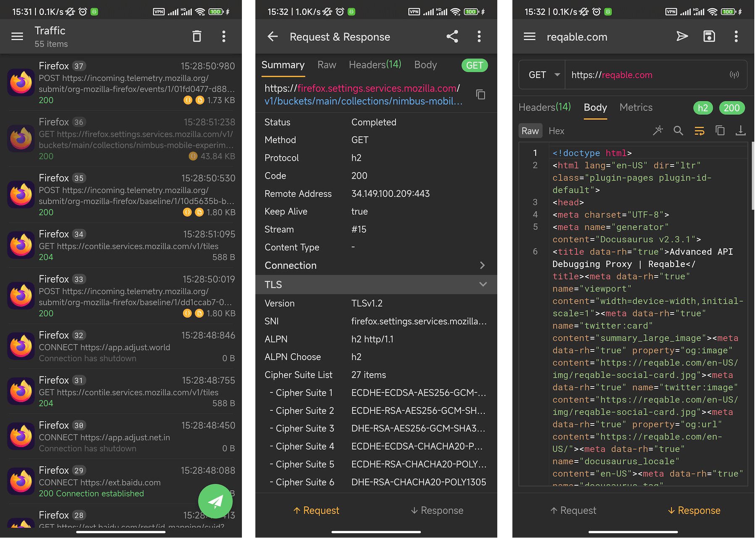Show Response in Request & Response footer
Viewport: 756px width, 538px height.
point(437,510)
